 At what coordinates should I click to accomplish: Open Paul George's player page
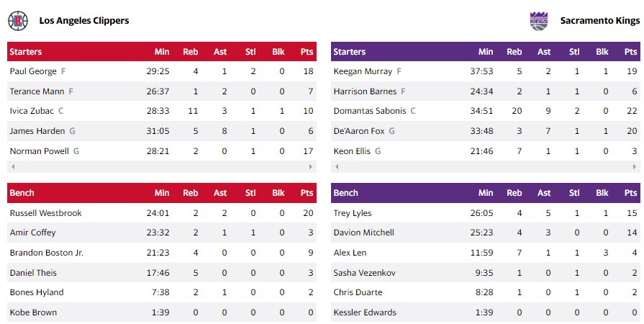click(x=33, y=71)
